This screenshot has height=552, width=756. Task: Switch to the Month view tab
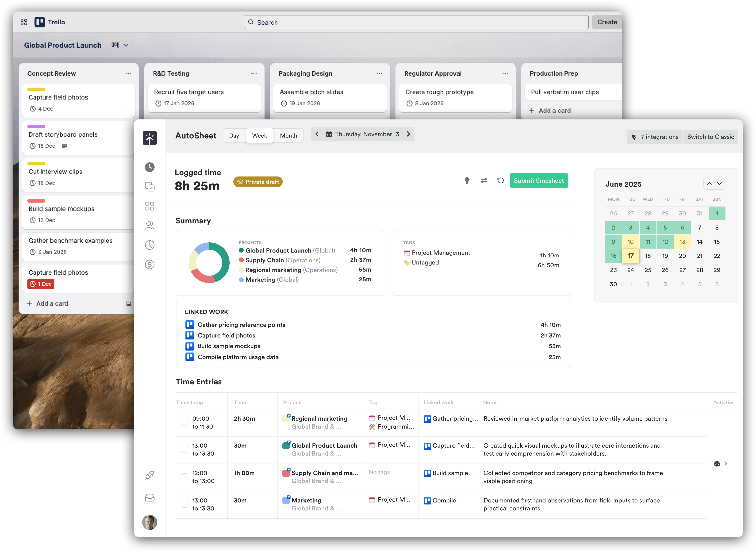tap(288, 136)
